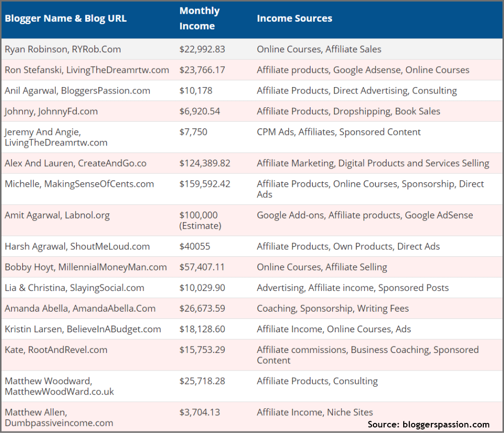The height and width of the screenshot is (433, 504).
Task: Click the '$3,704.13' income value
Action: (x=200, y=412)
